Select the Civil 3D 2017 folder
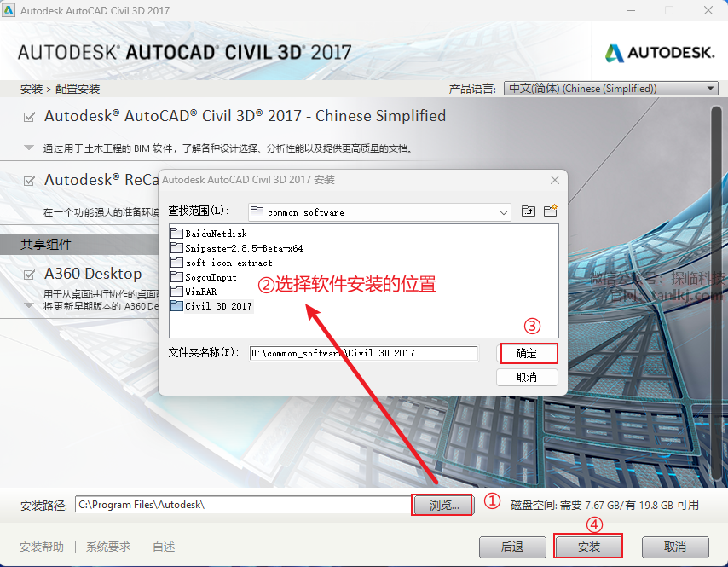The width and height of the screenshot is (728, 567). click(x=211, y=306)
